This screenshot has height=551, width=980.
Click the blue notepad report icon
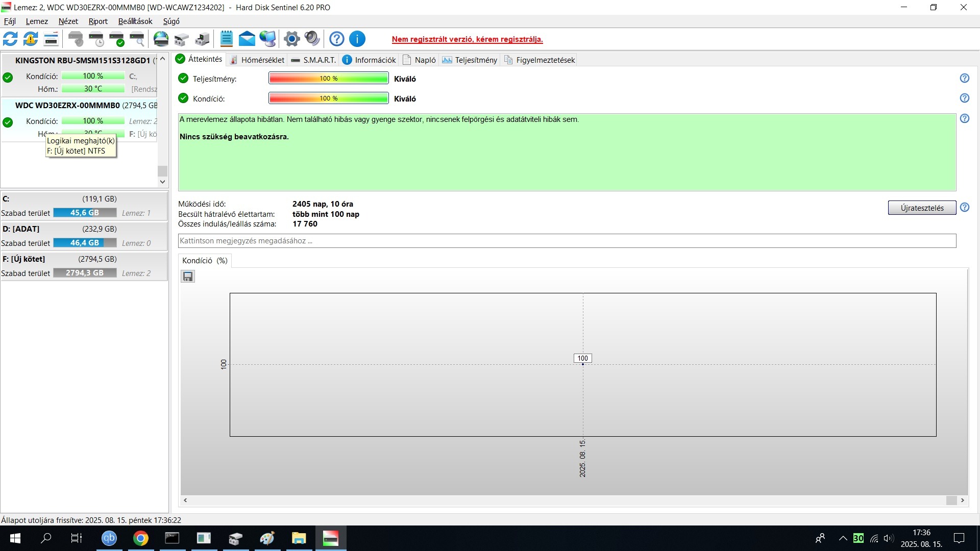click(x=226, y=39)
